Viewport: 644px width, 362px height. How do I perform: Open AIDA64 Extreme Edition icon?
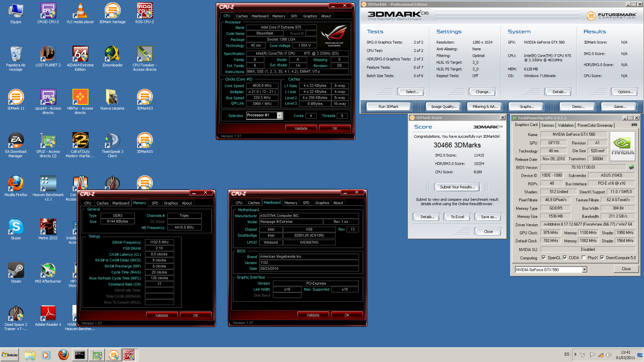(x=80, y=58)
